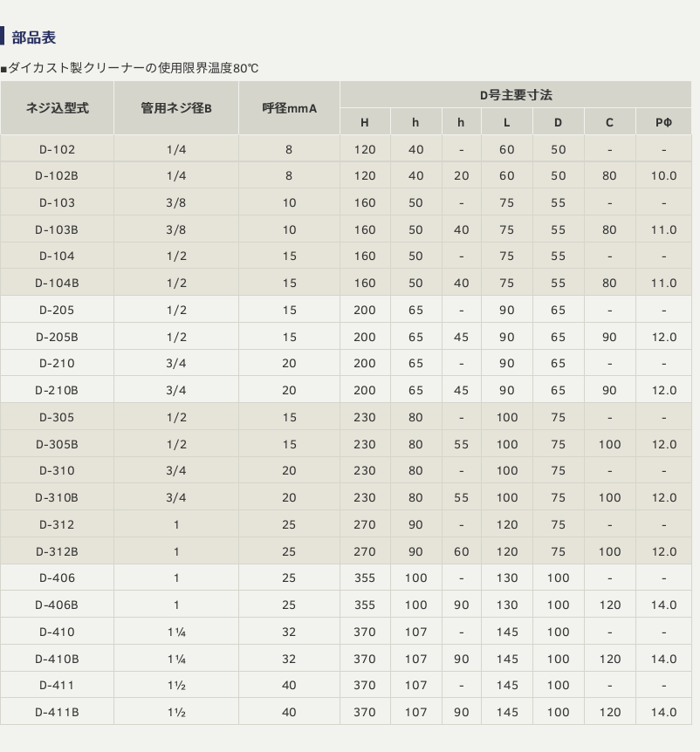Click the 呼径mmA column header
Image resolution: width=700 pixels, height=752 pixels.
(289, 108)
